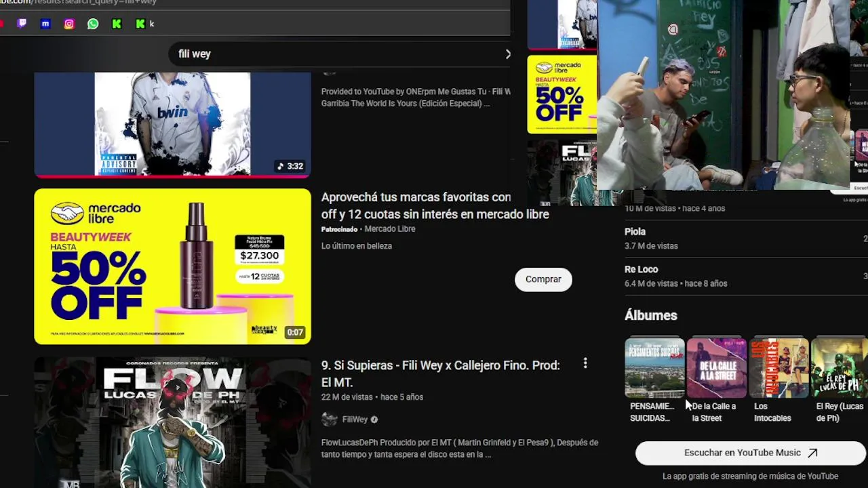Open the Kick bookmark without a label
This screenshot has width=868, height=488.
click(117, 24)
